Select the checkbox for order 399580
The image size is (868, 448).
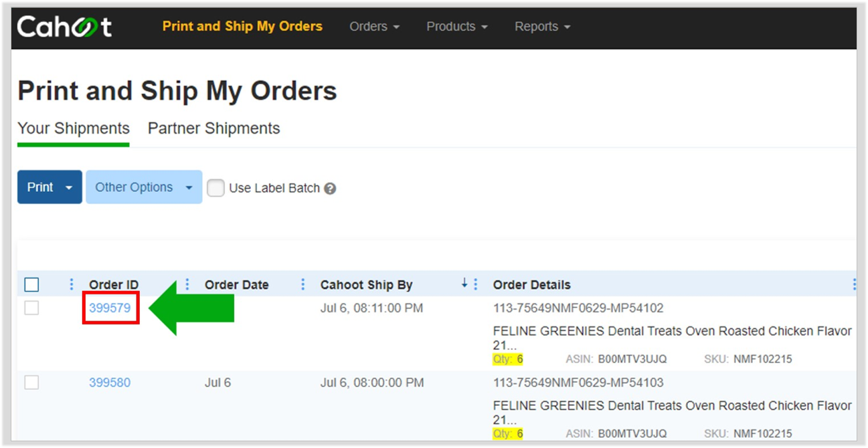[x=31, y=382]
